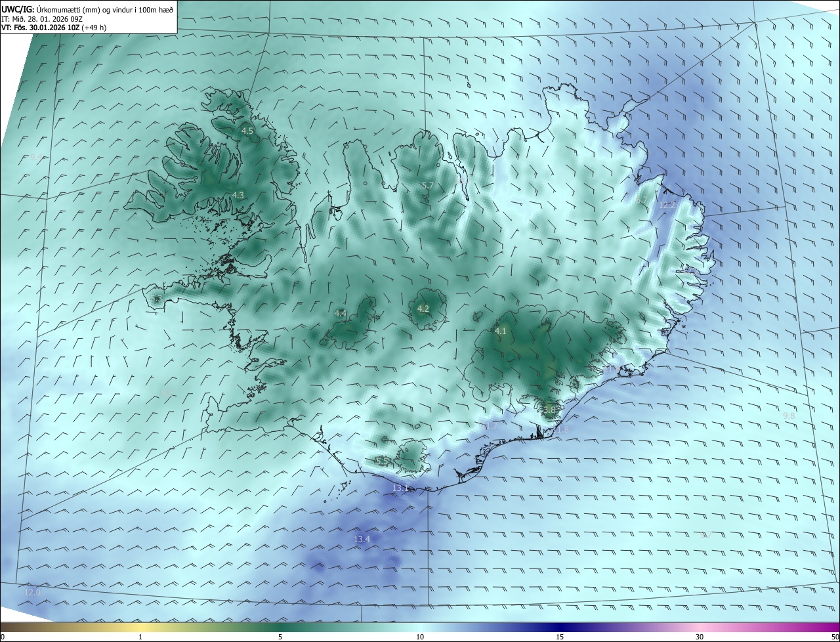The height and width of the screenshot is (642, 840).
Task: Click the 4.3 precipitable water label
Action: (x=238, y=196)
